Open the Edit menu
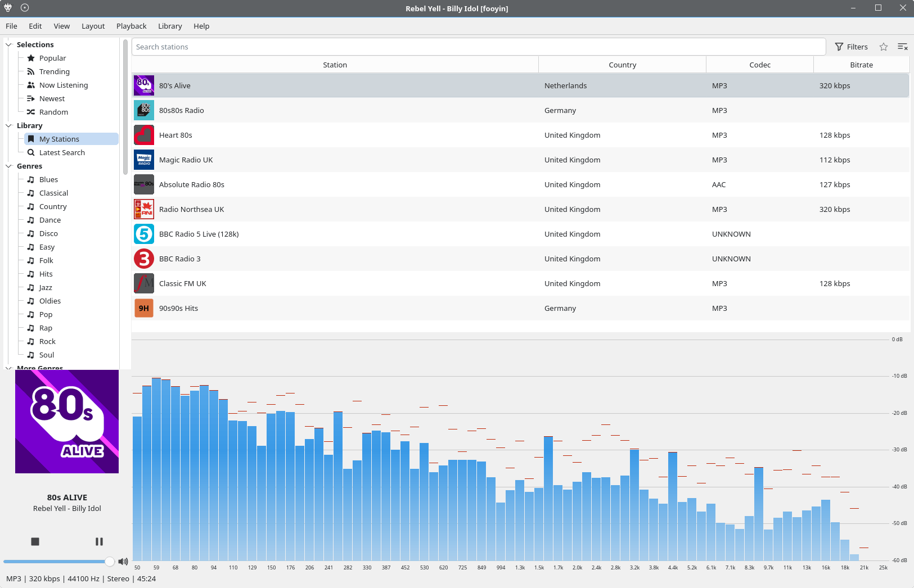The width and height of the screenshot is (914, 588). pyautogui.click(x=35, y=26)
